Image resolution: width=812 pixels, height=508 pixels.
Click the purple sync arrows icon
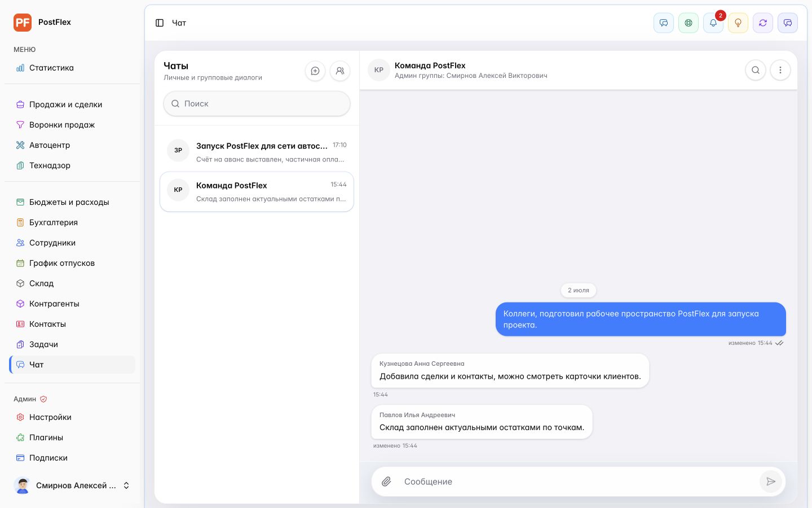763,23
